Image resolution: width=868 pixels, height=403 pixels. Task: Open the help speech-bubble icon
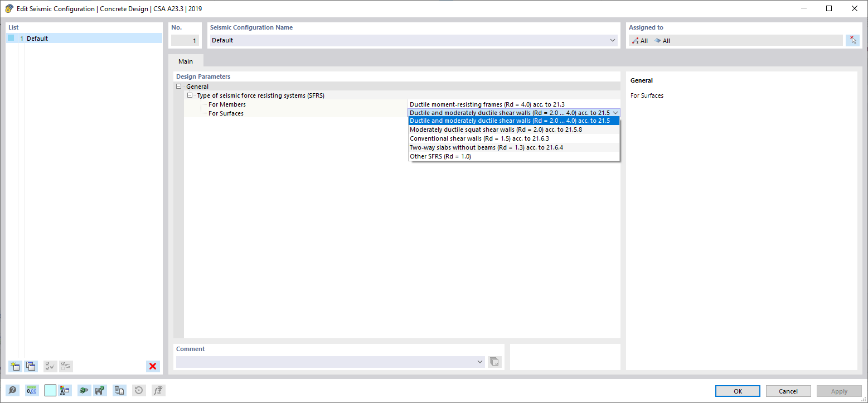(x=12, y=391)
